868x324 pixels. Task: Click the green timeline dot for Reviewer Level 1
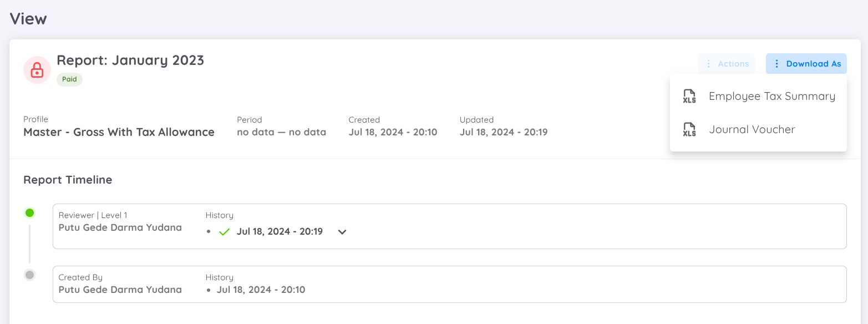coord(30,212)
